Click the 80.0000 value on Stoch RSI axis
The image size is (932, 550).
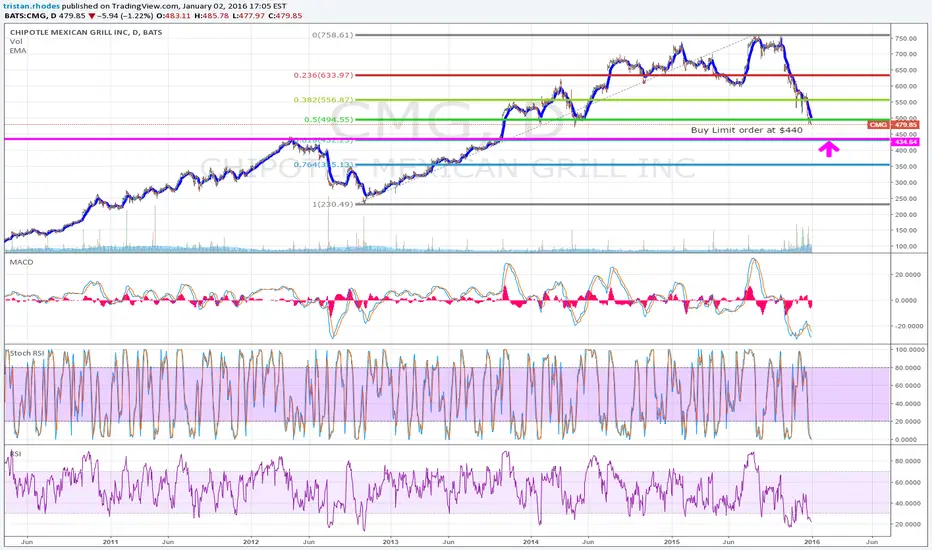[909, 367]
